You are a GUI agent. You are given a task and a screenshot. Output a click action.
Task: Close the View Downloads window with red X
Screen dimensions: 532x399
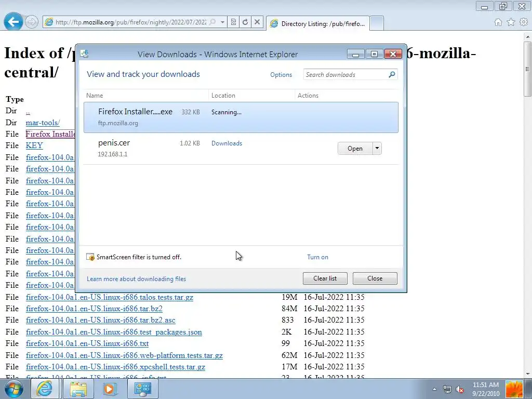pos(393,54)
